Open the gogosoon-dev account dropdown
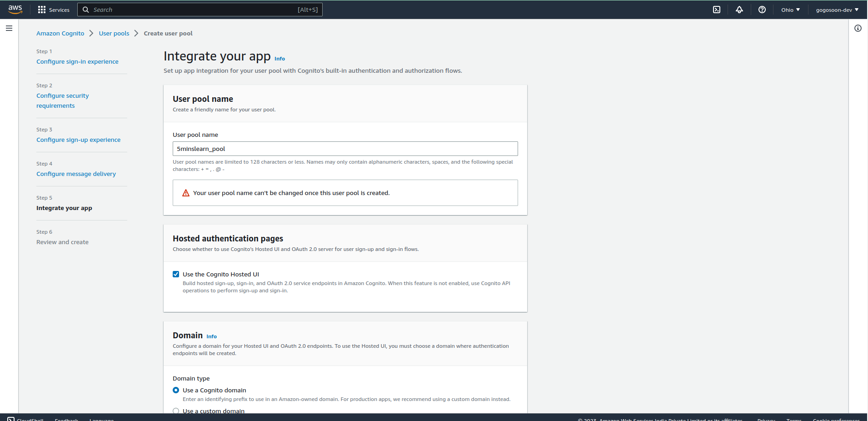The height and width of the screenshot is (421, 868). (x=837, y=10)
